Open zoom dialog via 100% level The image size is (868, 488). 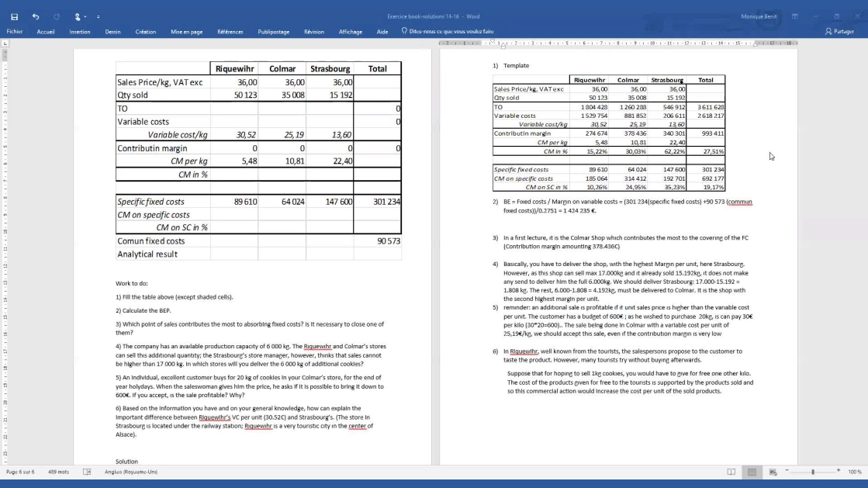point(855,472)
